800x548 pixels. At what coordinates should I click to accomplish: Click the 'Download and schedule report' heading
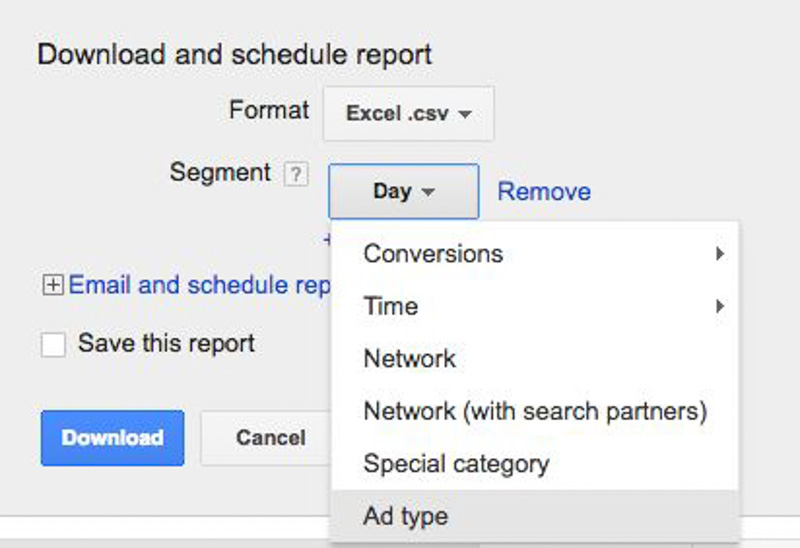(235, 54)
